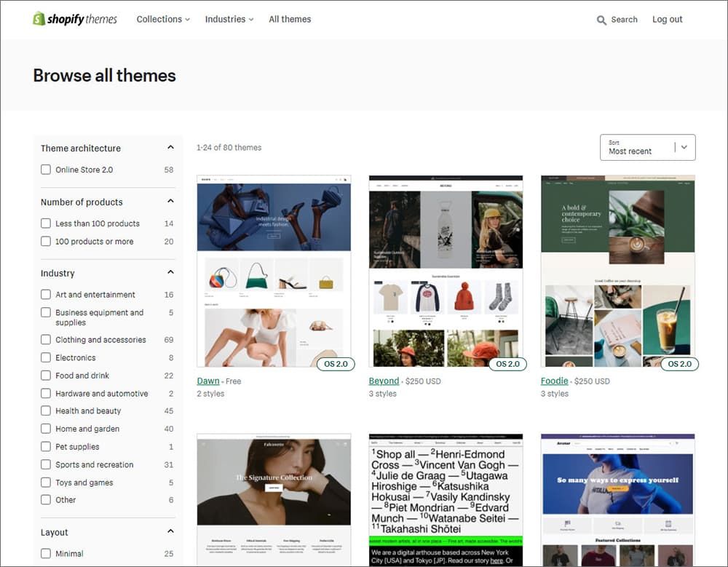The height and width of the screenshot is (567, 728).
Task: Check Sports and recreation filter
Action: [x=45, y=464]
